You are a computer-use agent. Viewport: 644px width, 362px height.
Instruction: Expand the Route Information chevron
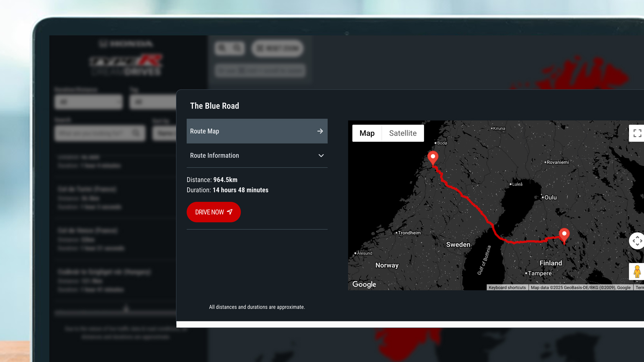coord(321,155)
